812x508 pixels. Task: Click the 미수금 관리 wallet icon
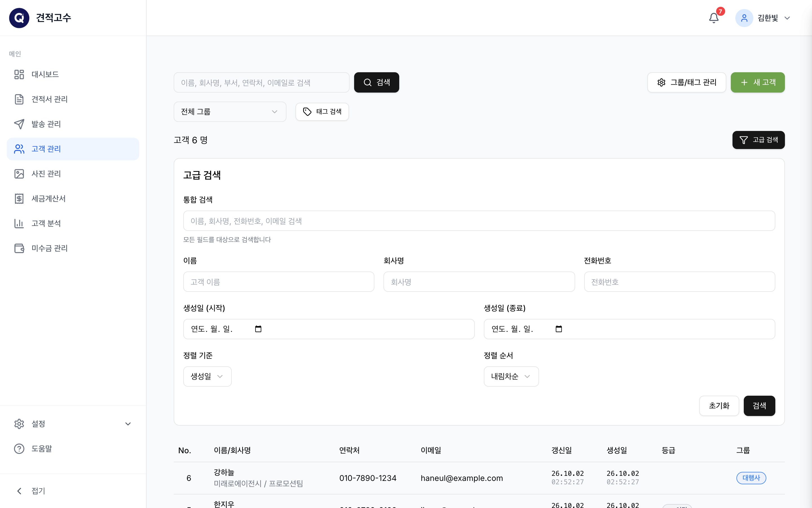19,248
